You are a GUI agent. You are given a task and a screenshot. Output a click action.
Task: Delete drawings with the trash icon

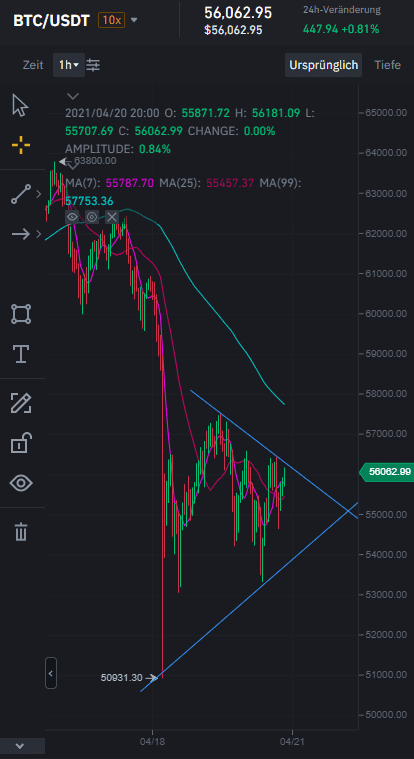(x=20, y=531)
